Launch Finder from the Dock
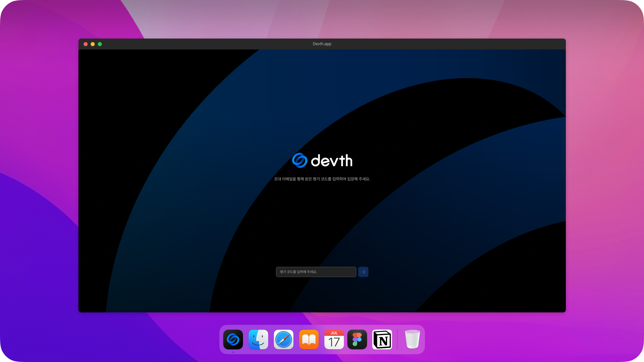644x362 pixels. pos(258,340)
